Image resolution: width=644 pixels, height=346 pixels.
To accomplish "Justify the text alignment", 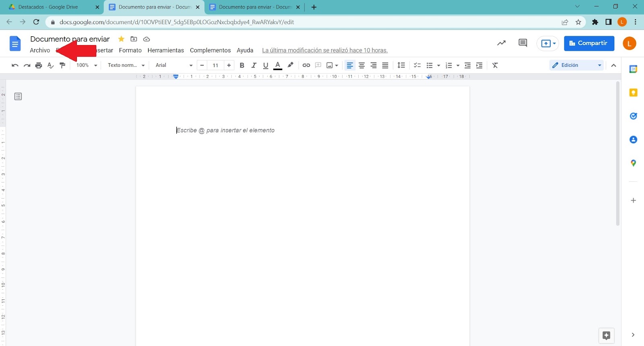I will 385,65.
